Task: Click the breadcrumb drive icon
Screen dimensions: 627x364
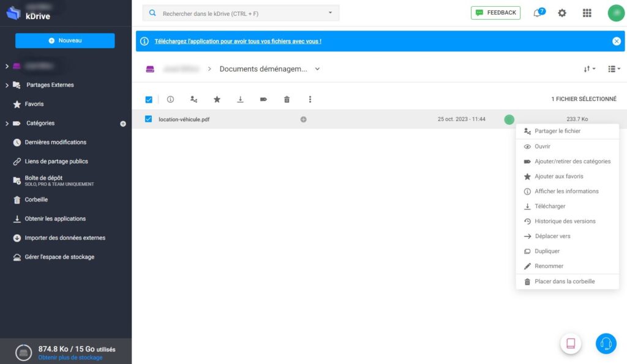Action: [150, 69]
